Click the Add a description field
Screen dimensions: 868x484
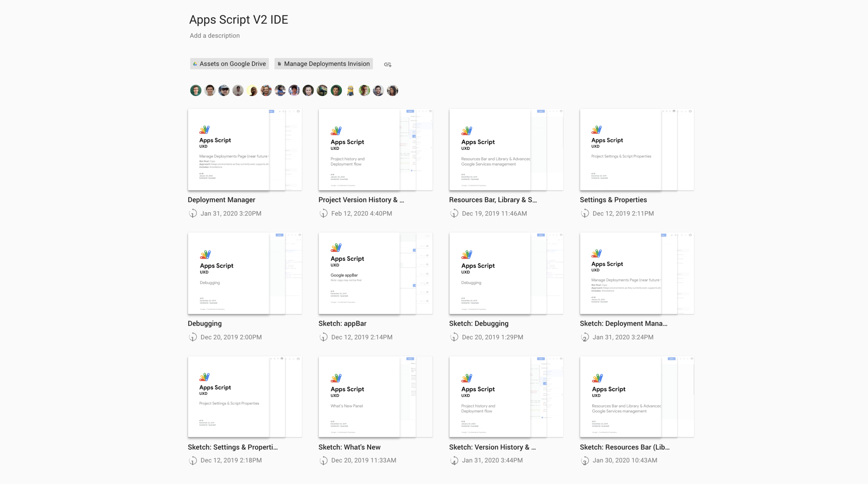[x=214, y=35]
